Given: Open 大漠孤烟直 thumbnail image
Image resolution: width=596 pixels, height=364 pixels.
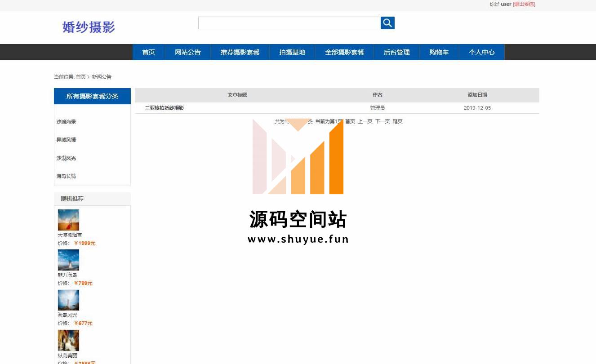Looking at the screenshot, I should coord(68,220).
